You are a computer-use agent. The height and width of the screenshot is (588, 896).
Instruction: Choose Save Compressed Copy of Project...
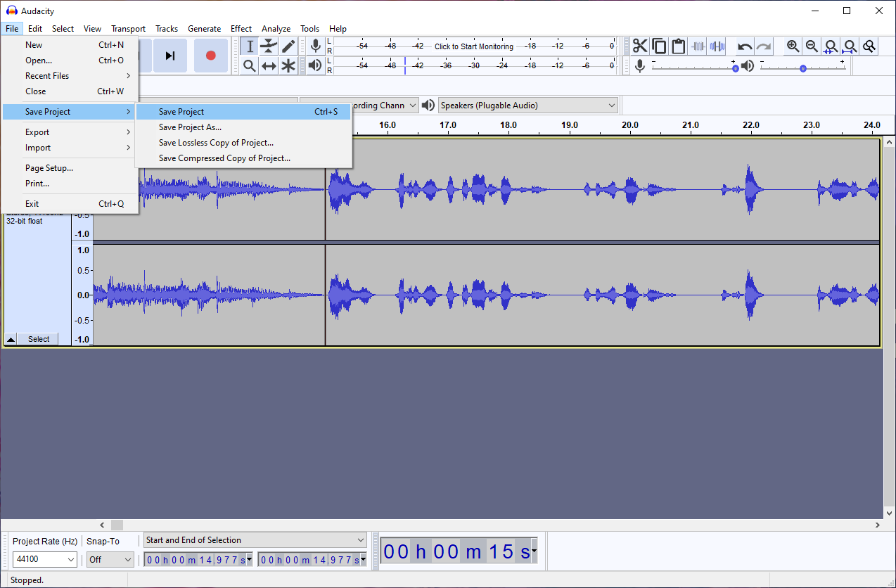tap(243, 158)
